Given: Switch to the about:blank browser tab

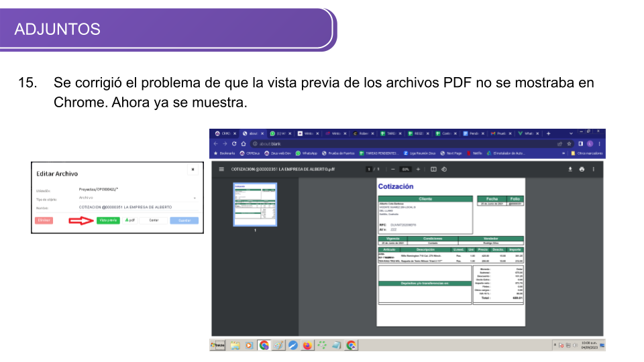Looking at the screenshot, I should pos(252,133).
